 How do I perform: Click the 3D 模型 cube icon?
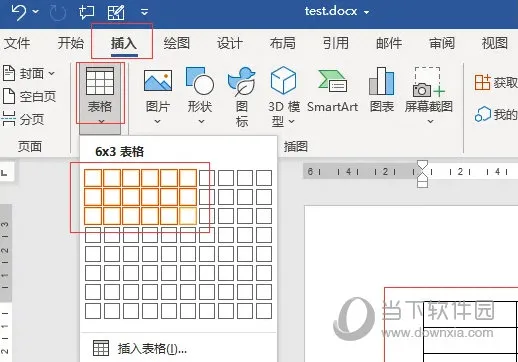[x=283, y=80]
